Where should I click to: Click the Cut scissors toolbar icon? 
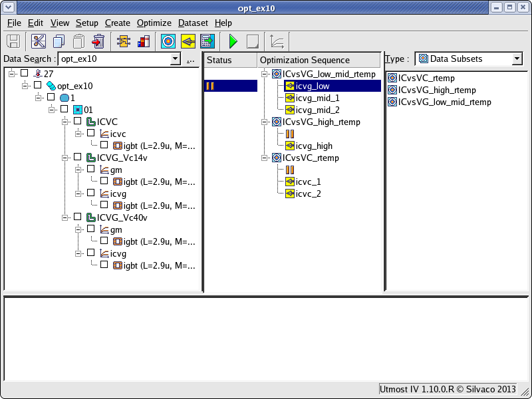(x=39, y=41)
